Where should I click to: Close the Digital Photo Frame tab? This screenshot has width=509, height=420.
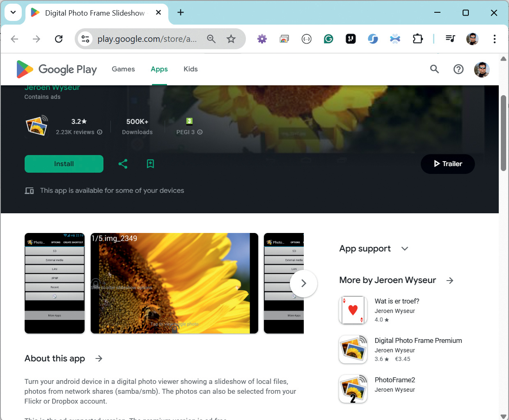point(158,13)
